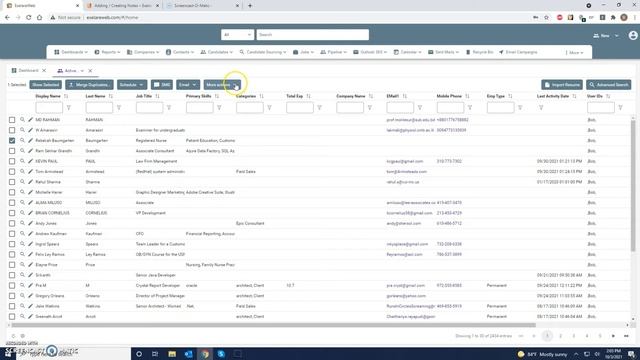Open the More actions dropdown
The height and width of the screenshot is (360, 640).
[222, 85]
